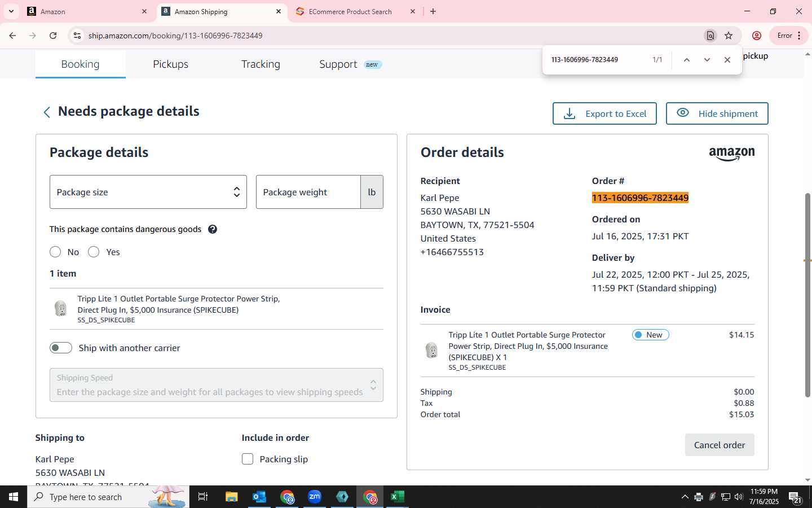Click the invoice product thumbnail
812x508 pixels.
point(431,350)
